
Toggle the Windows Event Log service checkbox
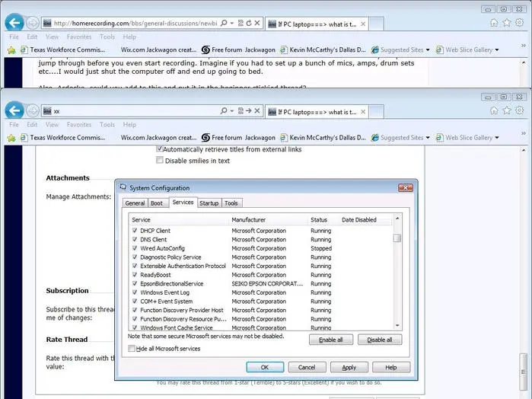pos(135,292)
